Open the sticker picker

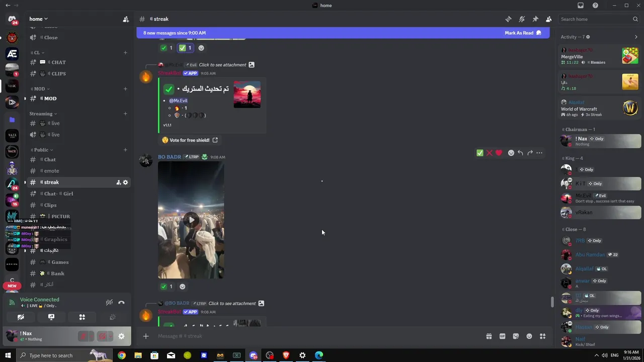516,336
